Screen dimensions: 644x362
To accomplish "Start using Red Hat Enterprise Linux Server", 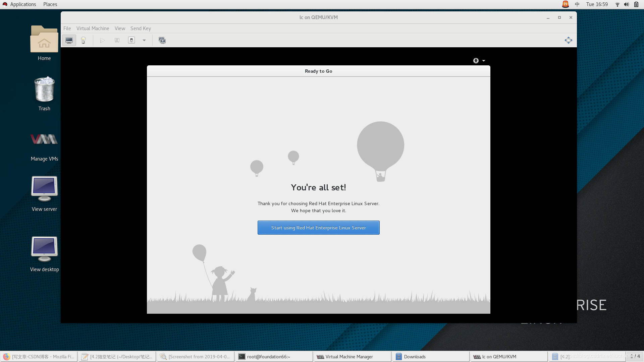I will pos(318,228).
